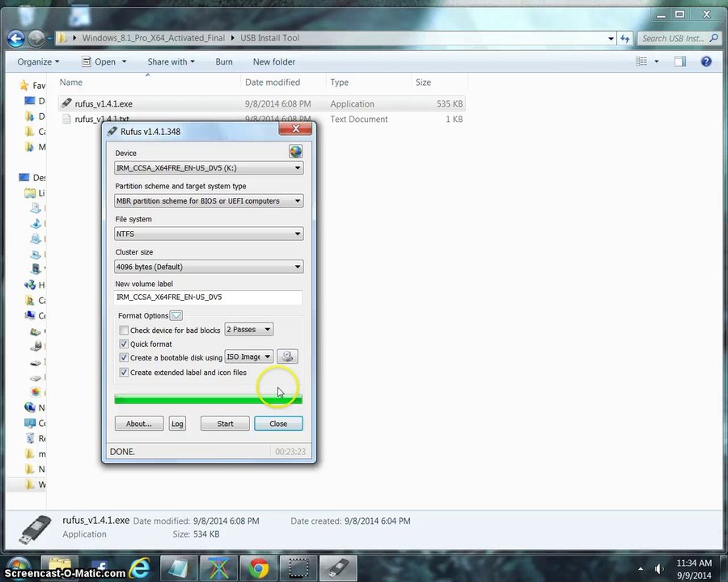Click the Start button in Rufus
Image resolution: width=728 pixels, height=582 pixels.
click(225, 424)
